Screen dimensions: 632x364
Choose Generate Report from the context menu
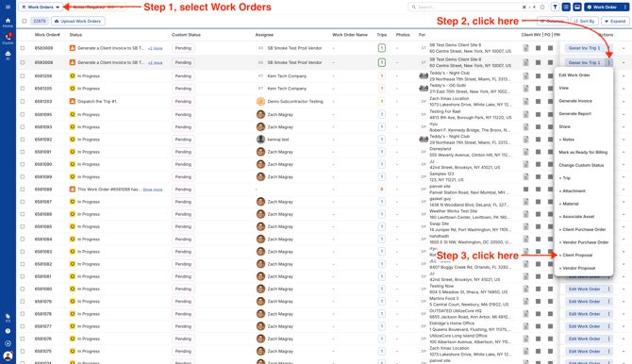[574, 114]
